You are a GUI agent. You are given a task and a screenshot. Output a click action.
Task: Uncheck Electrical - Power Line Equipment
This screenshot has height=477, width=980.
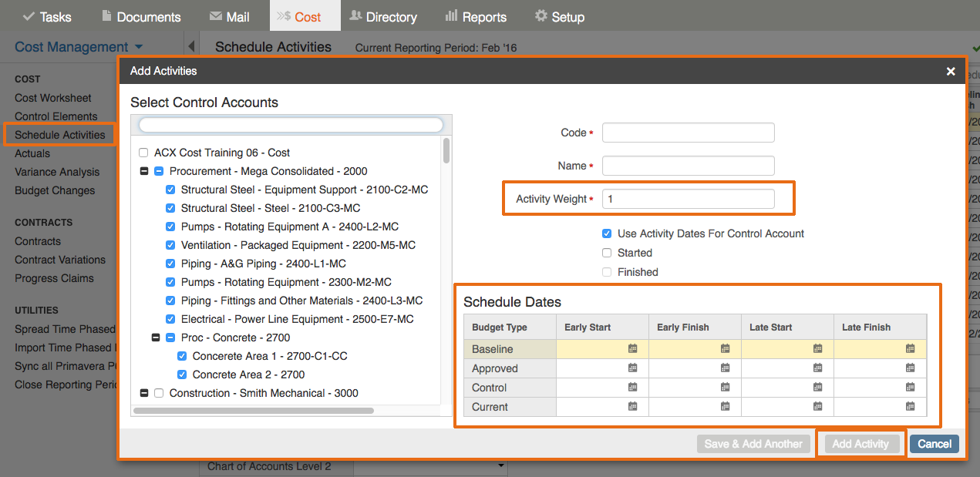point(170,319)
